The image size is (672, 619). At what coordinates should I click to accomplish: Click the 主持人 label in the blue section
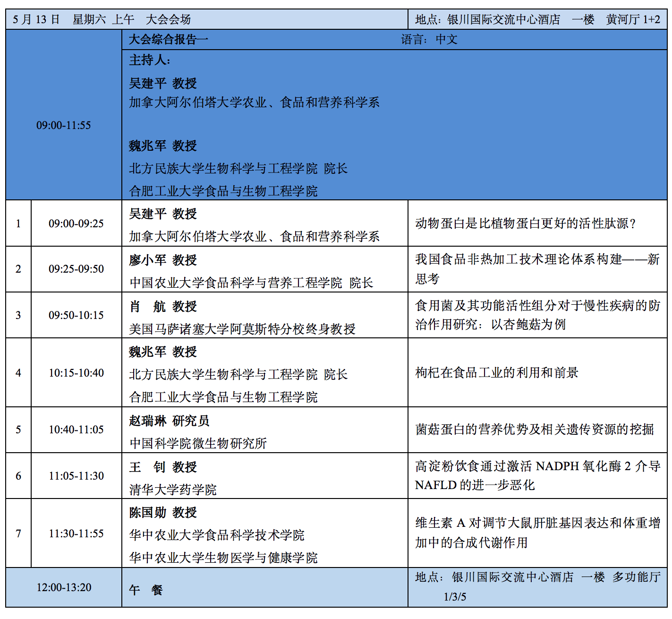pos(150,60)
